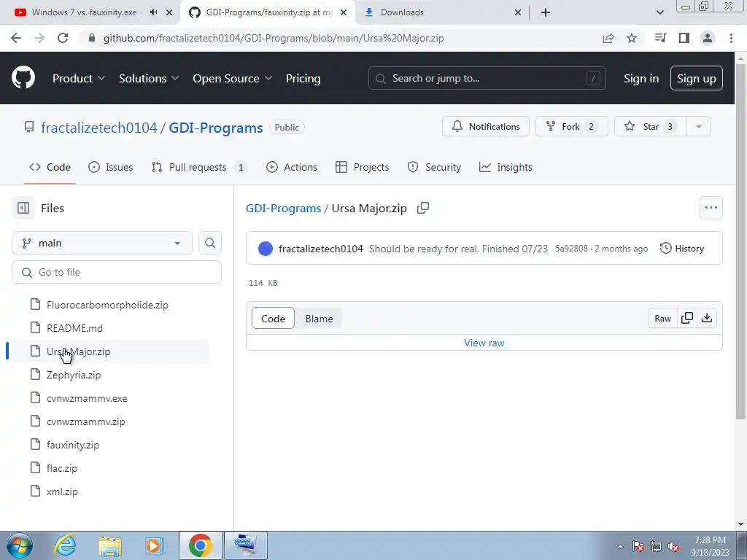
Task: Open README.md in file tree
Action: (x=74, y=328)
